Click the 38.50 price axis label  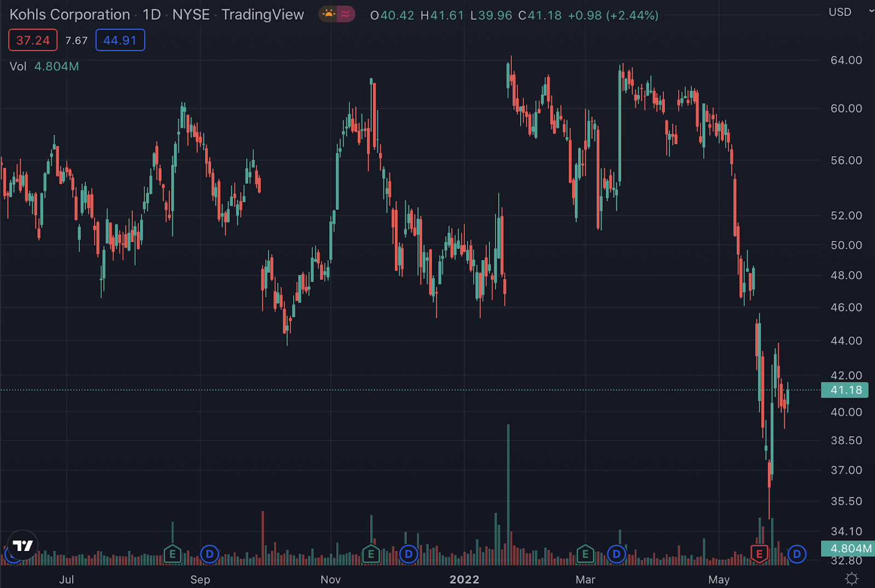tap(846, 440)
